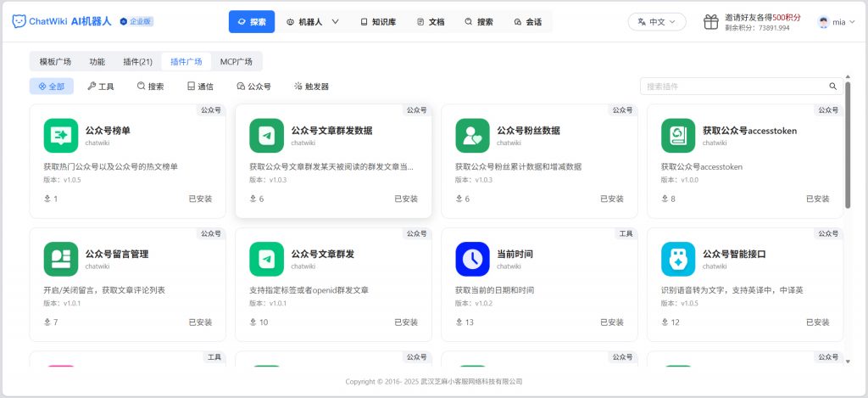Switch to the 模板广场 tab
The width and height of the screenshot is (868, 398).
pyautogui.click(x=55, y=62)
